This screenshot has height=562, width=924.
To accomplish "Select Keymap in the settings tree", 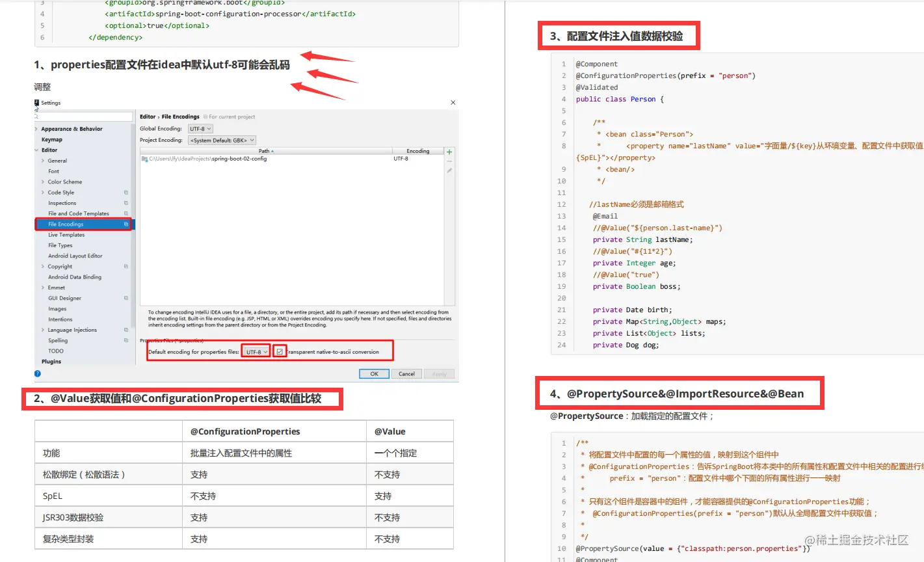I will 52,140.
